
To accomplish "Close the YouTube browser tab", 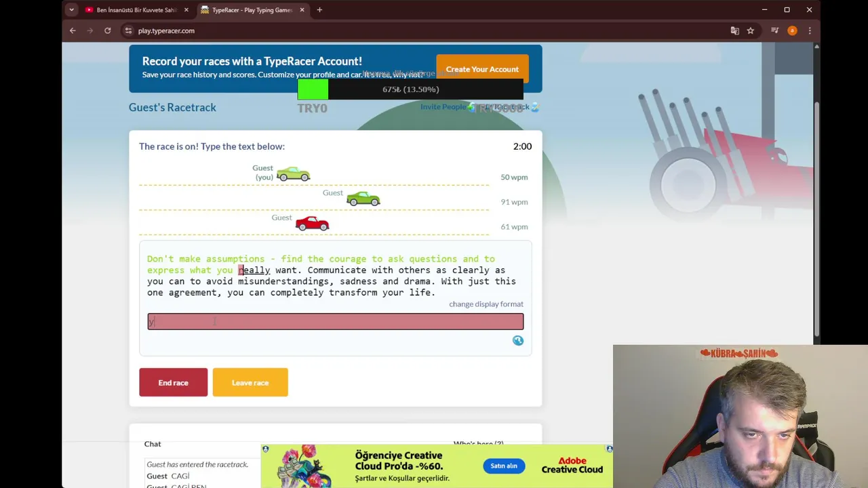I will pos(186,10).
